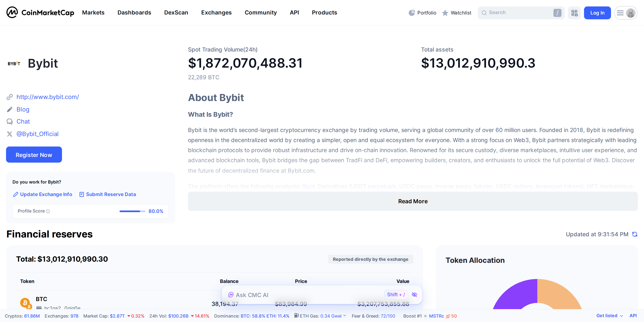Image resolution: width=644 pixels, height=322 pixels.
Task: Click the Log In button
Action: (x=597, y=13)
